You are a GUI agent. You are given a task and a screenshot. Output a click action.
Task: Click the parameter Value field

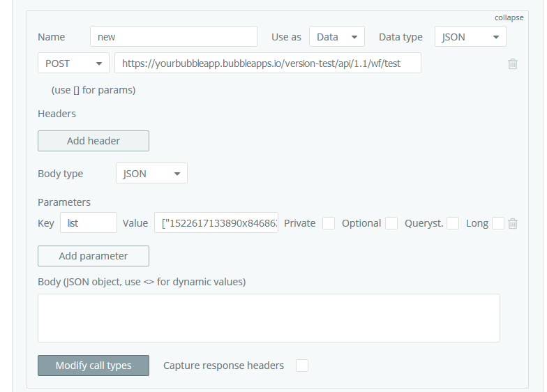[x=216, y=223]
